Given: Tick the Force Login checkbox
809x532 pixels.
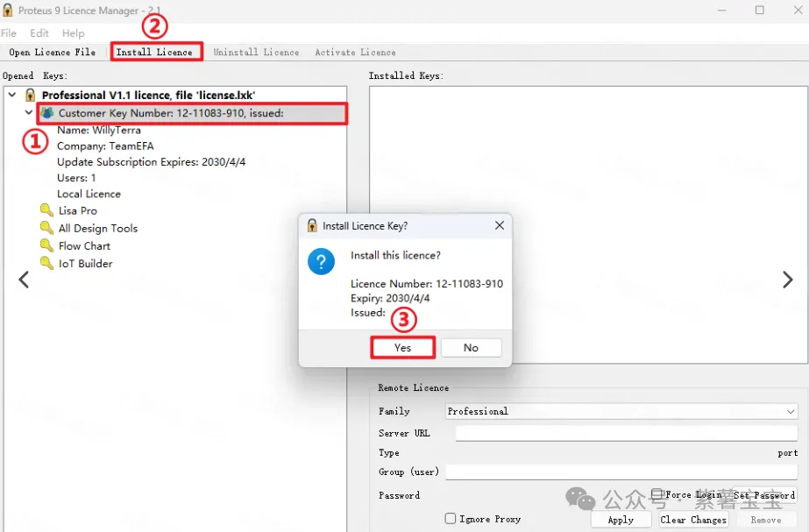Looking at the screenshot, I should tap(656, 494).
